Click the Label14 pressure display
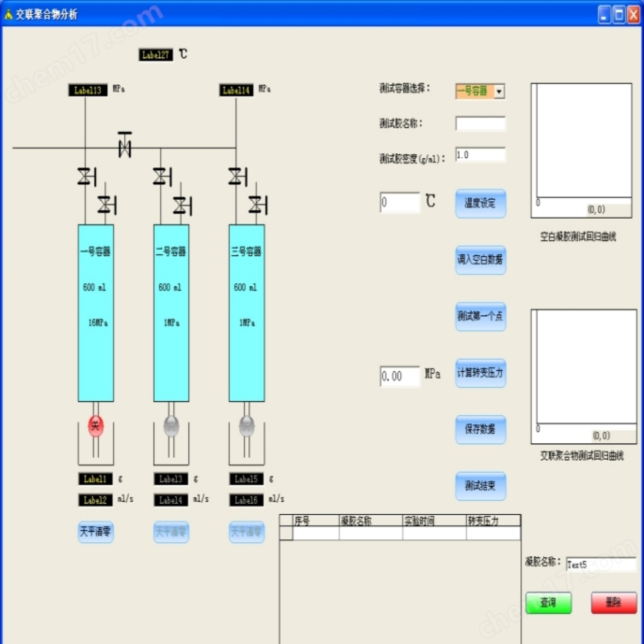 pos(236,90)
